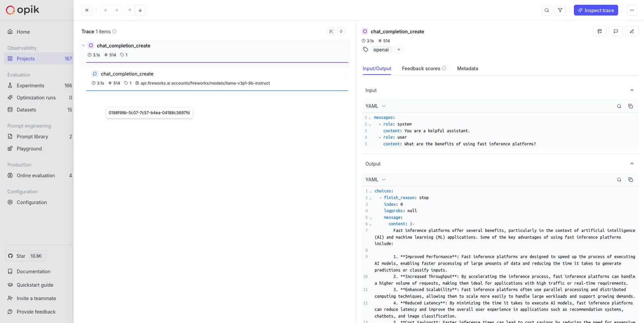This screenshot has height=323, width=644.
Task: Click the edit pencil icon
Action: coord(632,31)
